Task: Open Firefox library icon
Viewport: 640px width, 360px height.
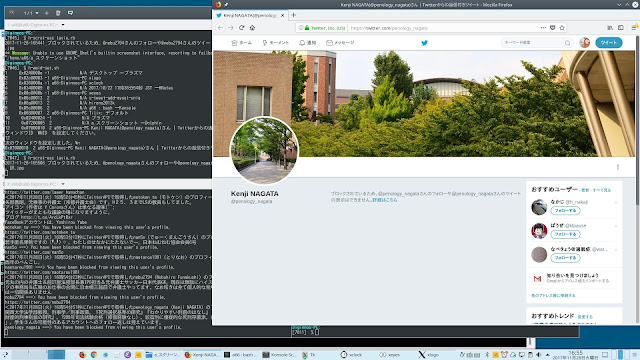Action: click(x=610, y=28)
